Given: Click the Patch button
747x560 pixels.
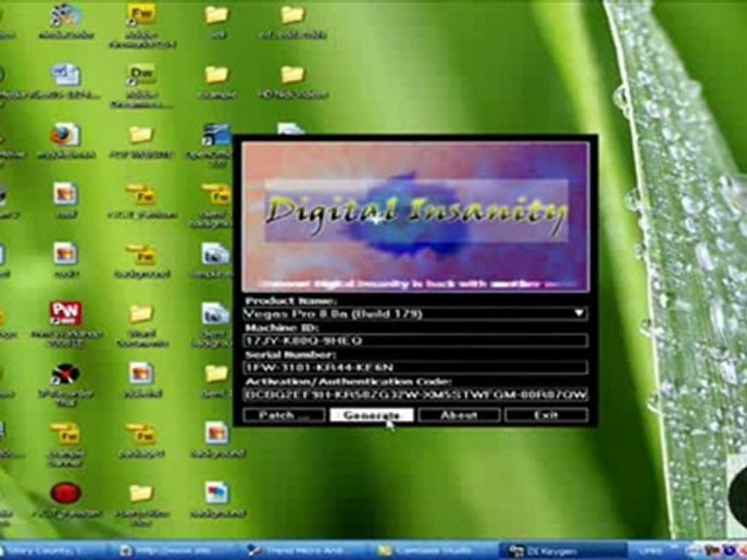Looking at the screenshot, I should point(284,415).
